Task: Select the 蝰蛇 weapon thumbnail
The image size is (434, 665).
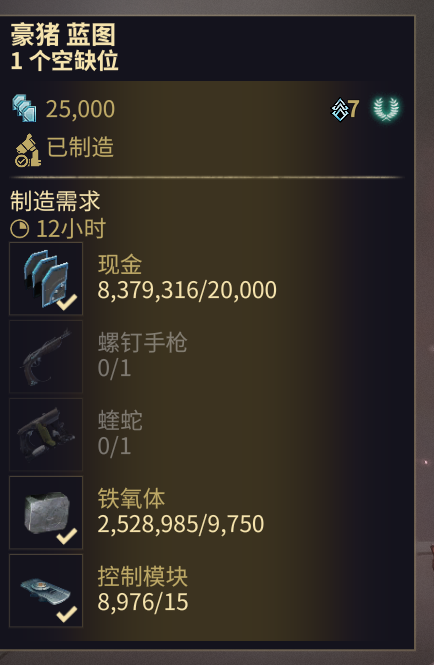Action: (46, 435)
